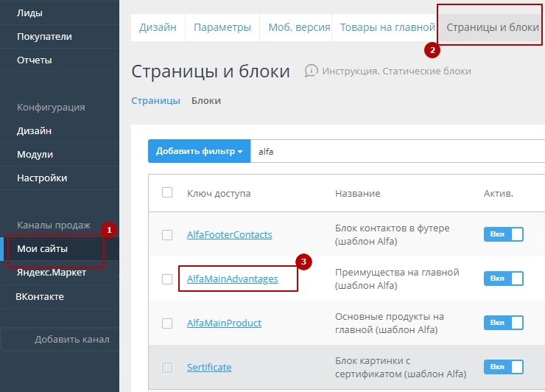The width and height of the screenshot is (545, 392).
Task: Toggle the AlfaFooterContacts activity switch
Action: [x=503, y=234]
